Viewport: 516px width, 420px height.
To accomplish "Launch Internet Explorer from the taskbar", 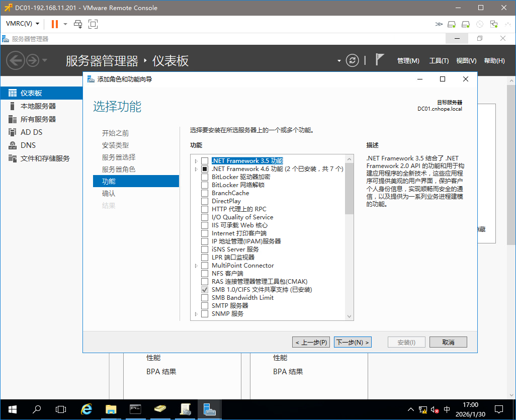I will pyautogui.click(x=86, y=409).
